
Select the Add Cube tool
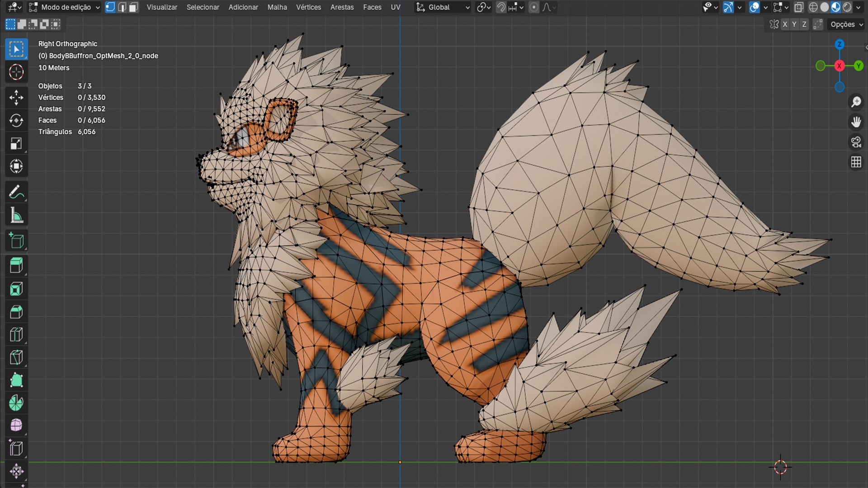16,241
